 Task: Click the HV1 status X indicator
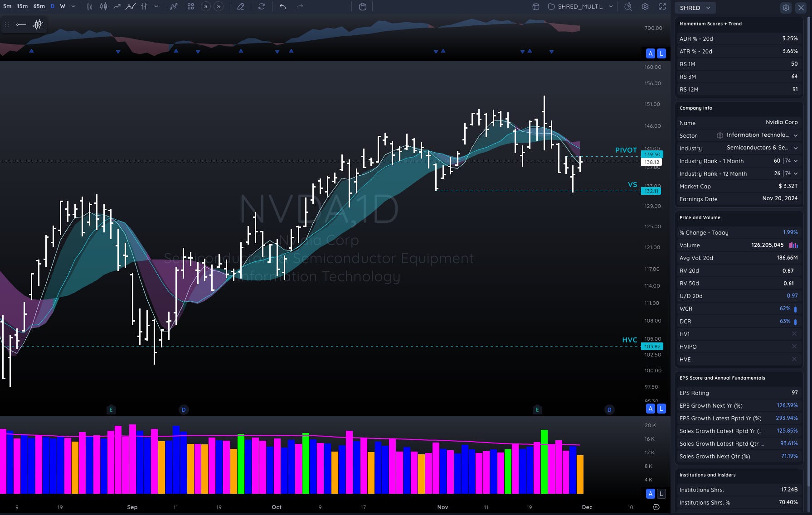(x=794, y=334)
